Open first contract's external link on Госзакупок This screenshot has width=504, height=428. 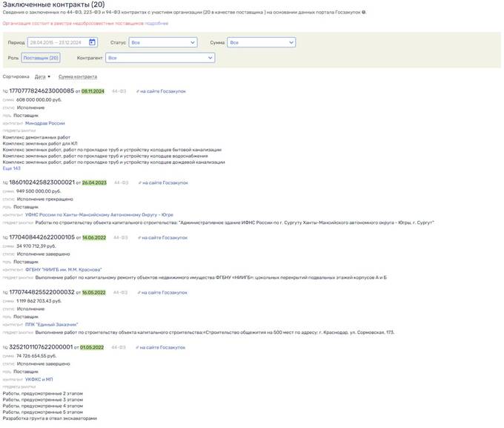click(x=163, y=91)
